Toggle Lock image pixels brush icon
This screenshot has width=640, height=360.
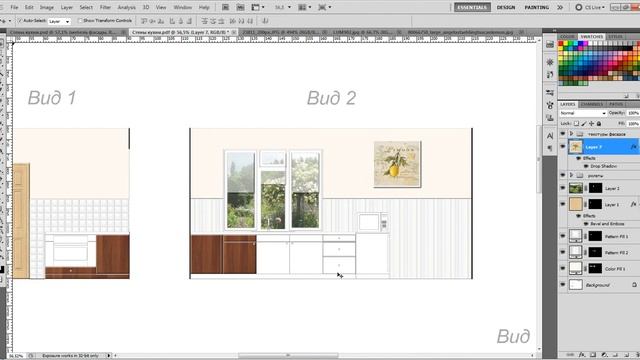[x=584, y=123]
